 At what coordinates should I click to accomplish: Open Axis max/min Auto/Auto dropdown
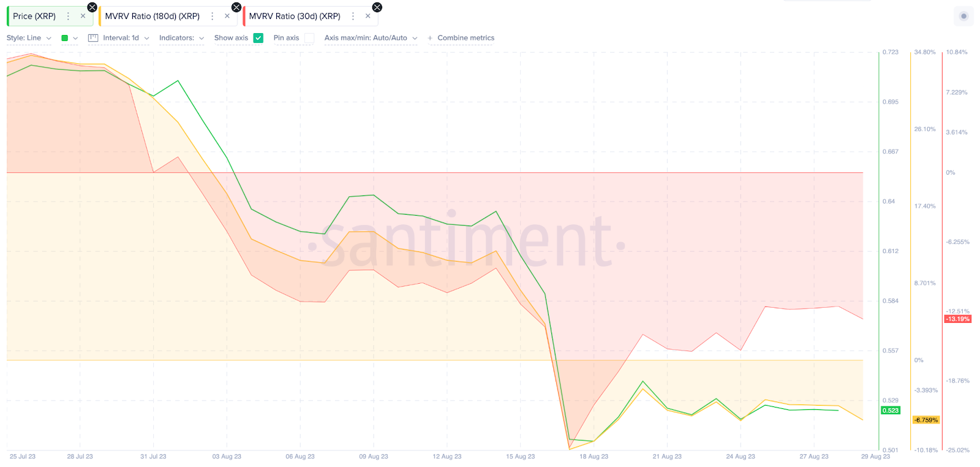371,38
